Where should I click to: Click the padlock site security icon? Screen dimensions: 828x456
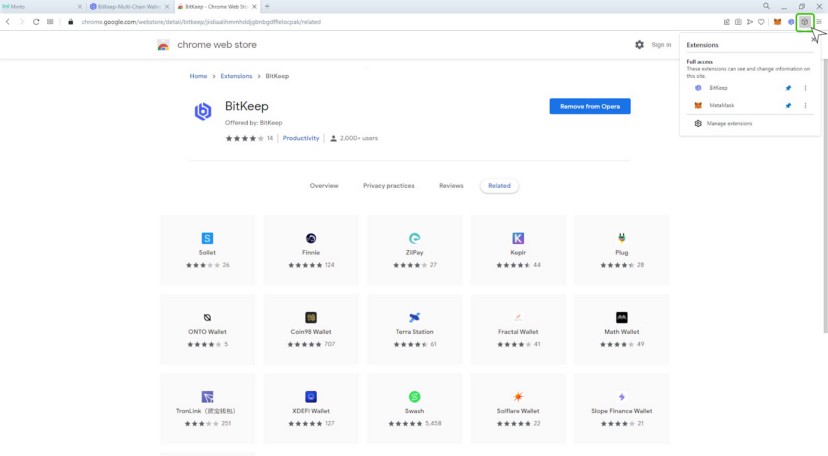(x=70, y=22)
